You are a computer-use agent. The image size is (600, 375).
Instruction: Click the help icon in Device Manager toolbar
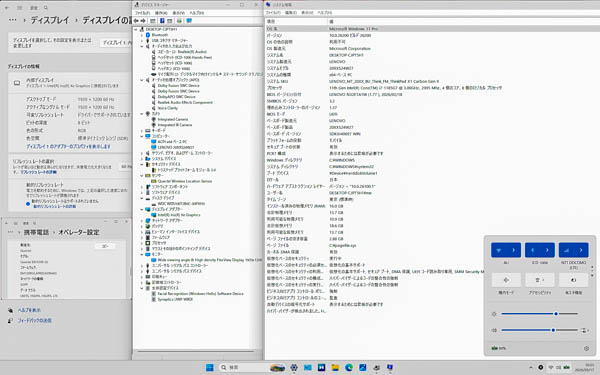[162, 21]
